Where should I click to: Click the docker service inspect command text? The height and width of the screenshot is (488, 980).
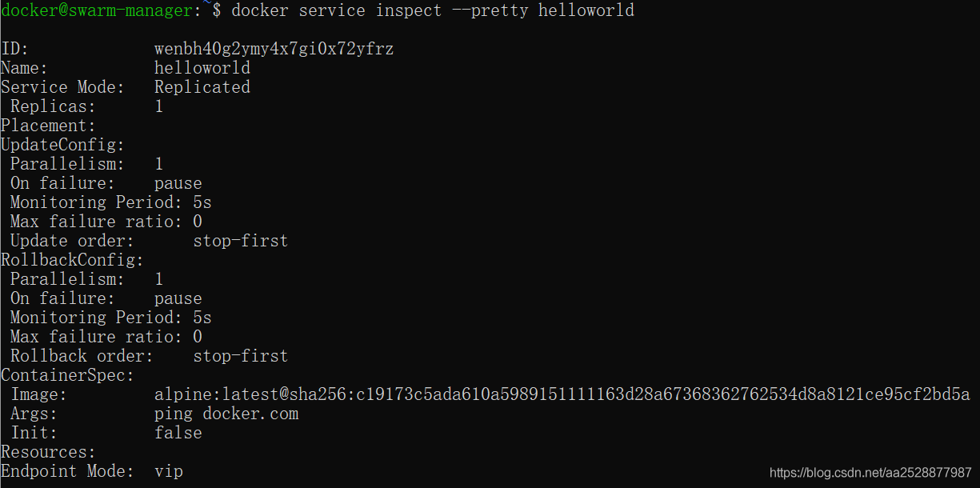coord(432,10)
